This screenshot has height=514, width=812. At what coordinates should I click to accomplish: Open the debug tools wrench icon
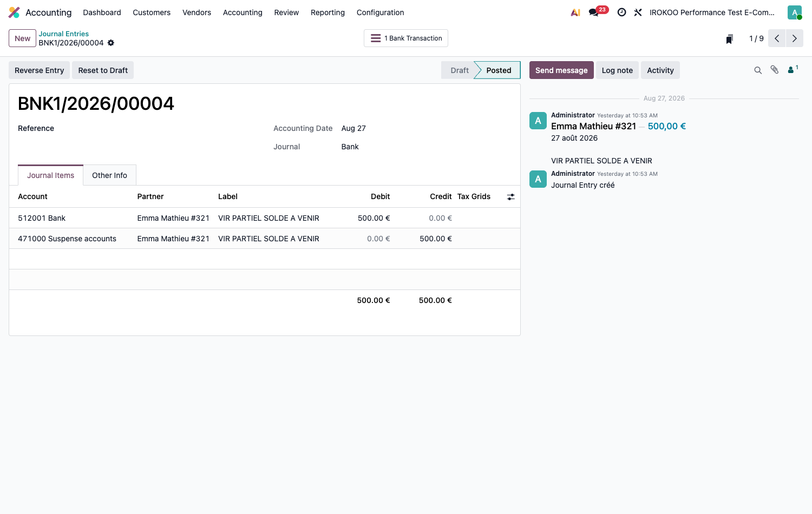tap(638, 12)
